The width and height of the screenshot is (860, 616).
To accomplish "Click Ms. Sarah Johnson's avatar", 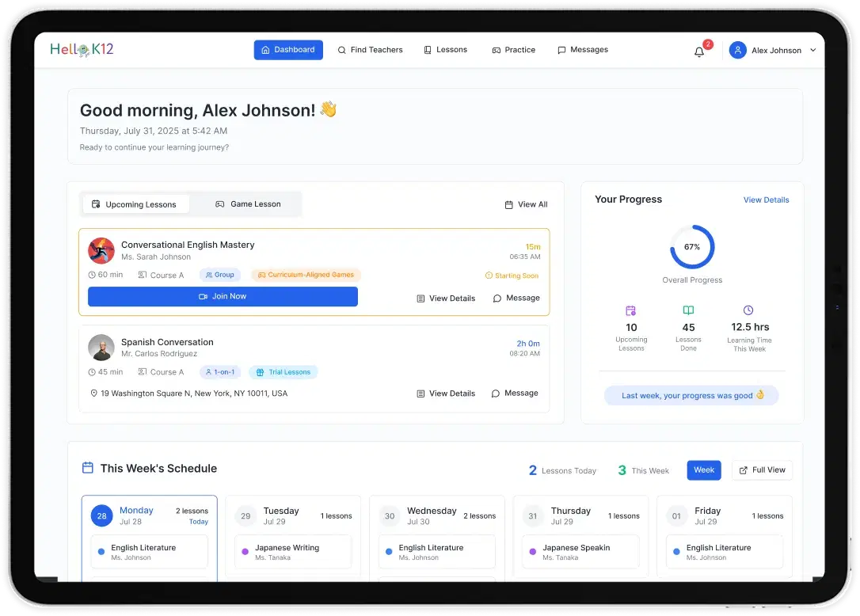I will [101, 251].
